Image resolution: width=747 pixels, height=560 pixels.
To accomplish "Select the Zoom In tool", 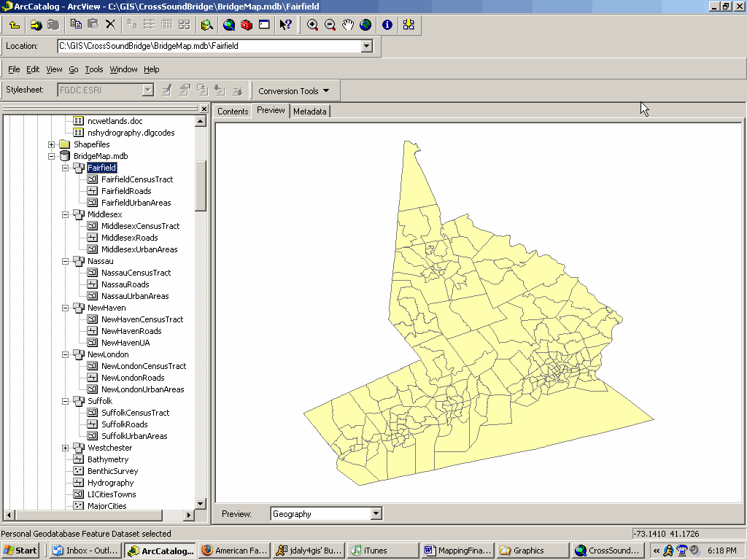I will (x=313, y=25).
